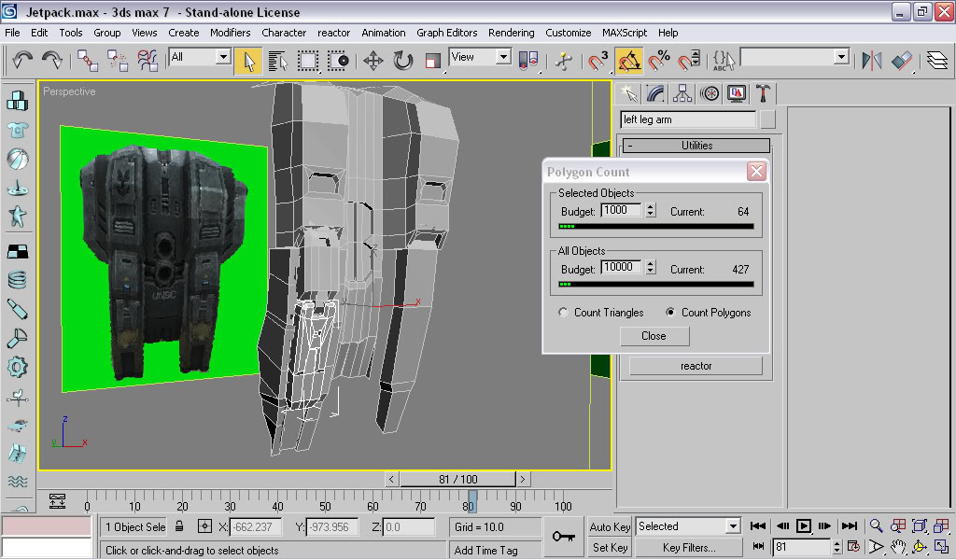Open the File menu

point(12,33)
